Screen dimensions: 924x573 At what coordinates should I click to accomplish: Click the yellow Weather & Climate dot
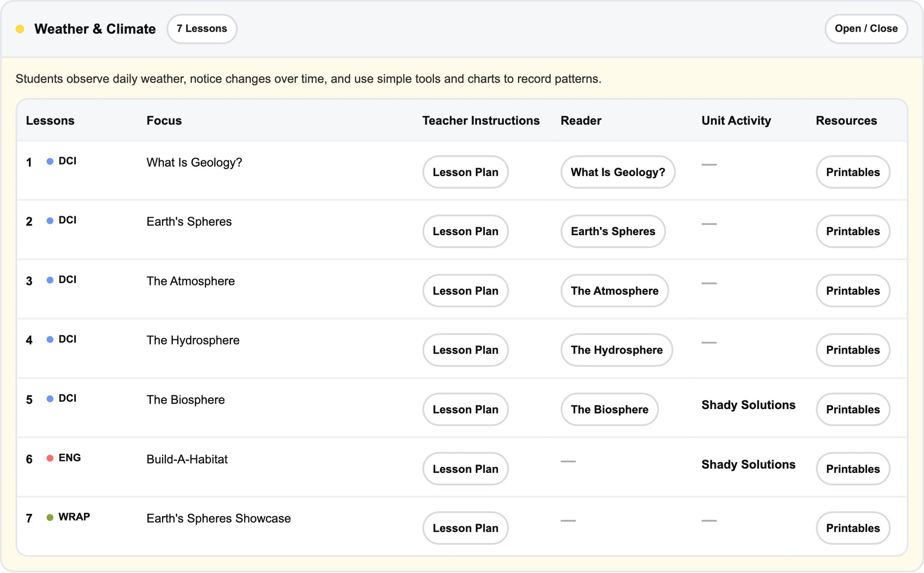click(20, 29)
